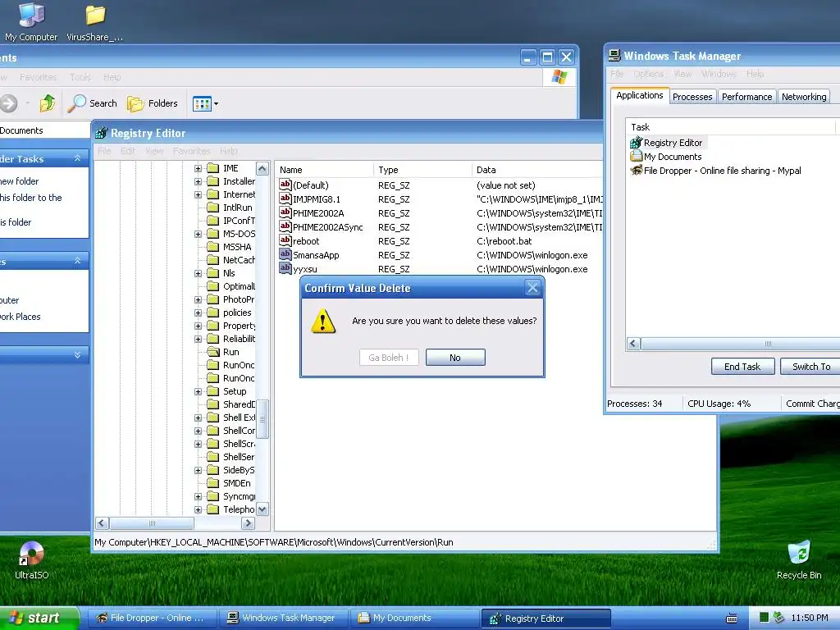Expand the Nls registry key

pyautogui.click(x=199, y=273)
